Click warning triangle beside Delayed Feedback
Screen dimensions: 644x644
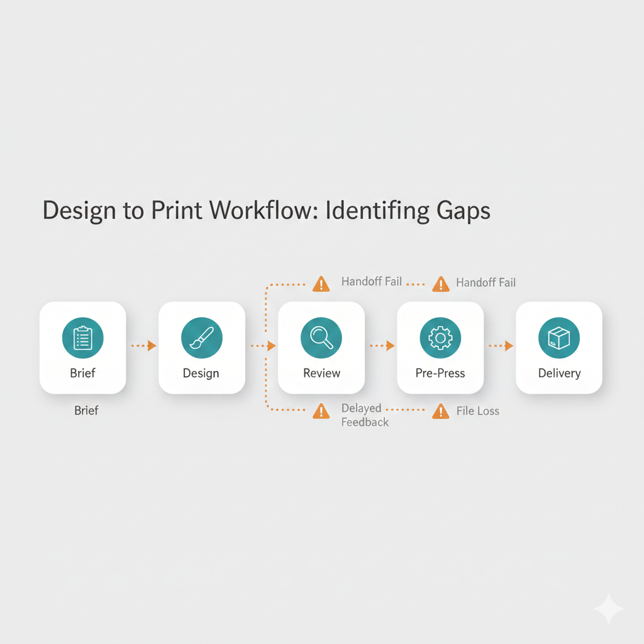click(321, 411)
